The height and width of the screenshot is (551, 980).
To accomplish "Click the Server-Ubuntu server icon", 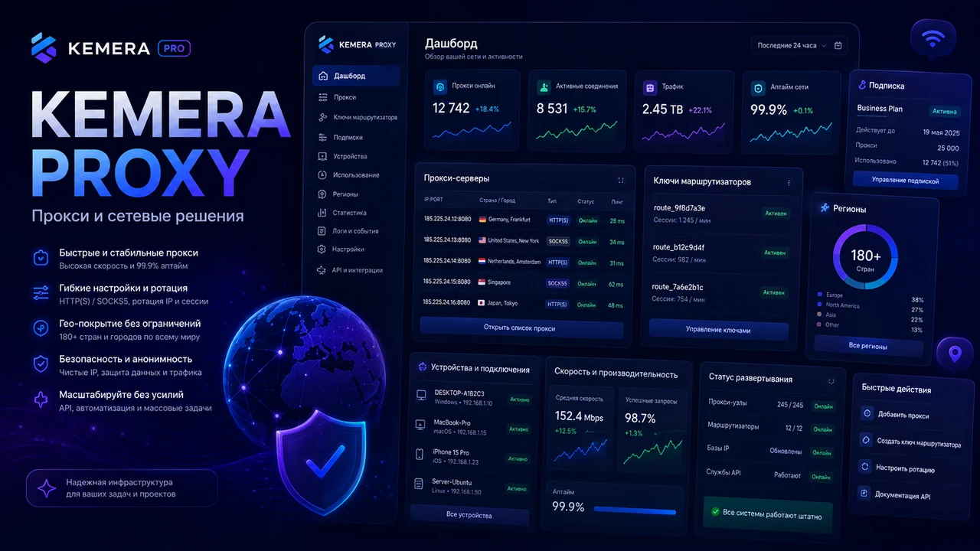I will 420,484.
